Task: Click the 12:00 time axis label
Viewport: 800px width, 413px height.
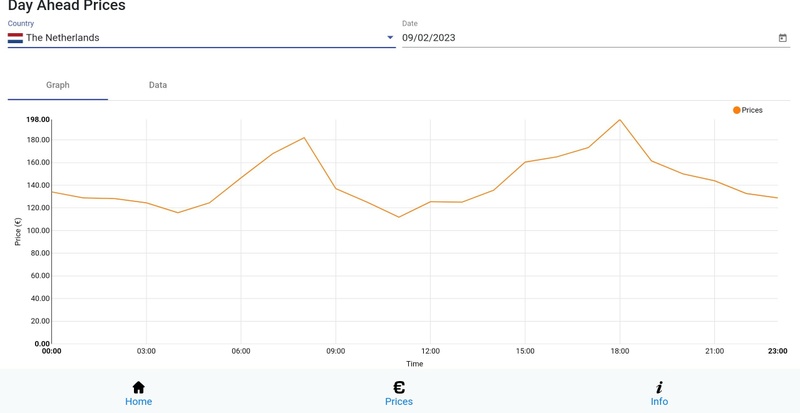Action: coord(430,351)
